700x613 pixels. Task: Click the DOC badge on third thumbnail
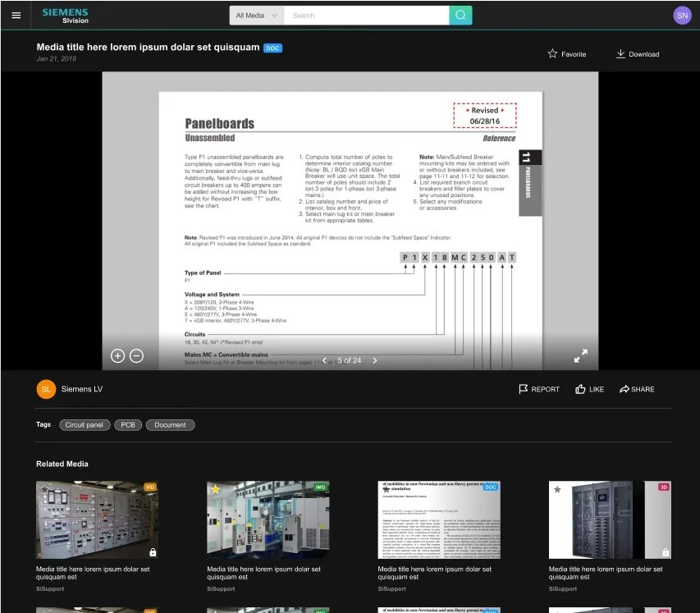491,487
